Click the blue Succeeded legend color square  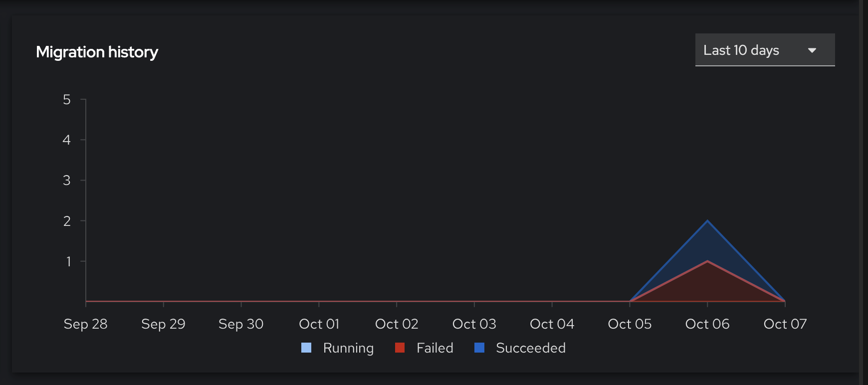(479, 348)
